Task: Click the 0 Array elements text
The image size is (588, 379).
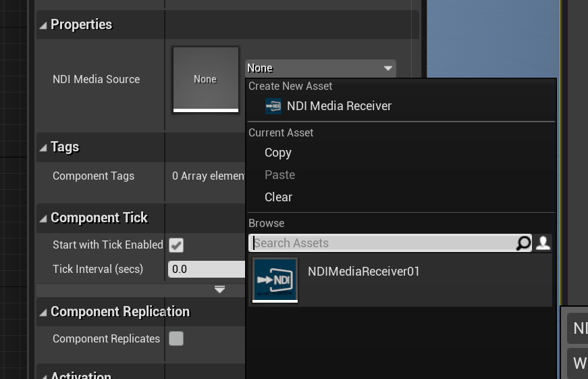Action: coord(208,176)
